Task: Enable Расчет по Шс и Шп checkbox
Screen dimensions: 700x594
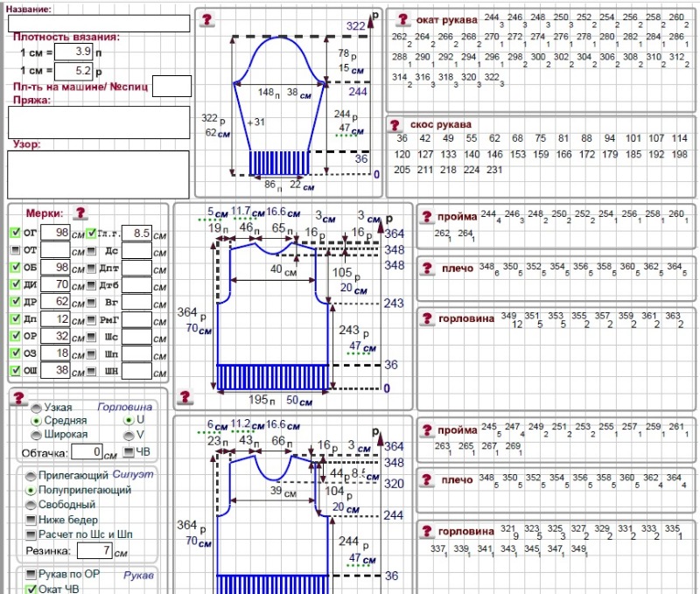Action: 31,534
